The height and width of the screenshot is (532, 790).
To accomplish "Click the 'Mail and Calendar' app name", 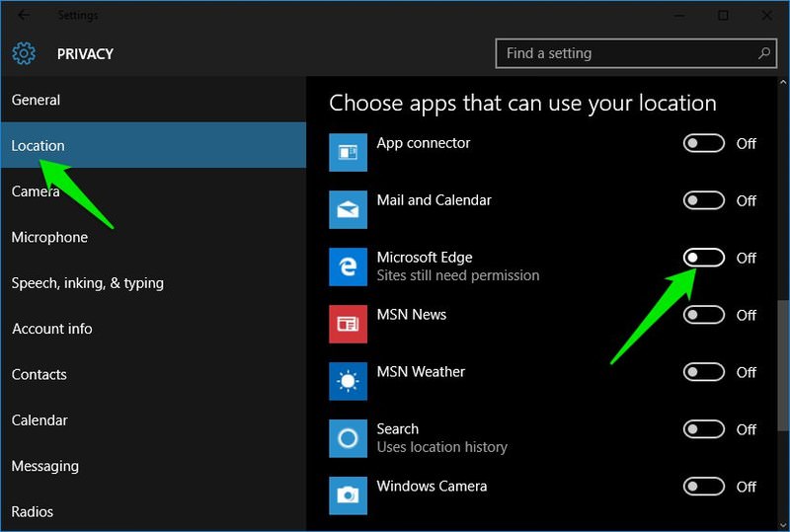I will (434, 200).
